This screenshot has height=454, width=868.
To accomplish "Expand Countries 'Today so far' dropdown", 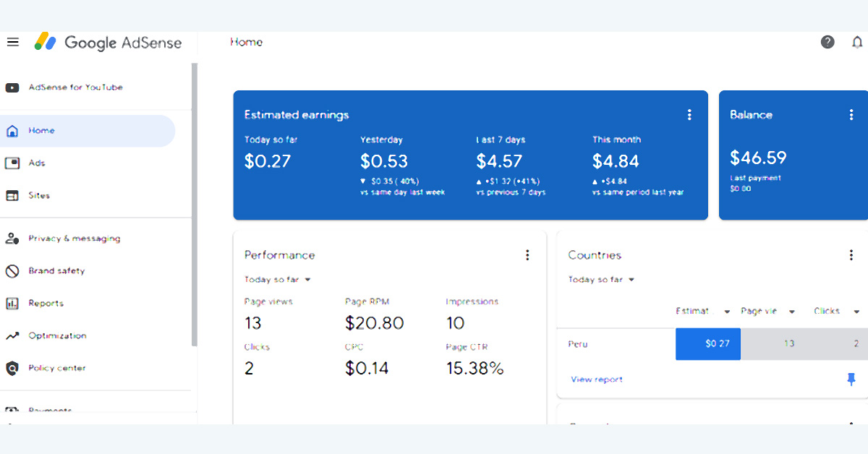I will click(x=602, y=280).
